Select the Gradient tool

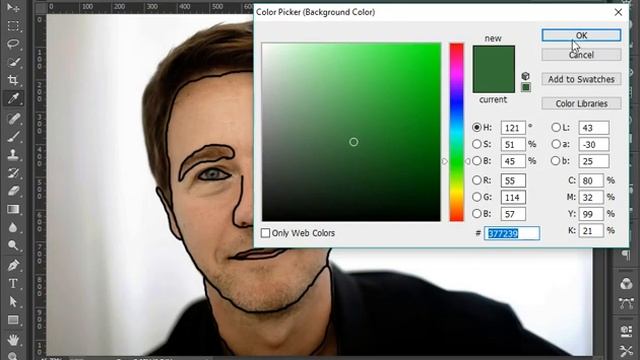coord(13,209)
